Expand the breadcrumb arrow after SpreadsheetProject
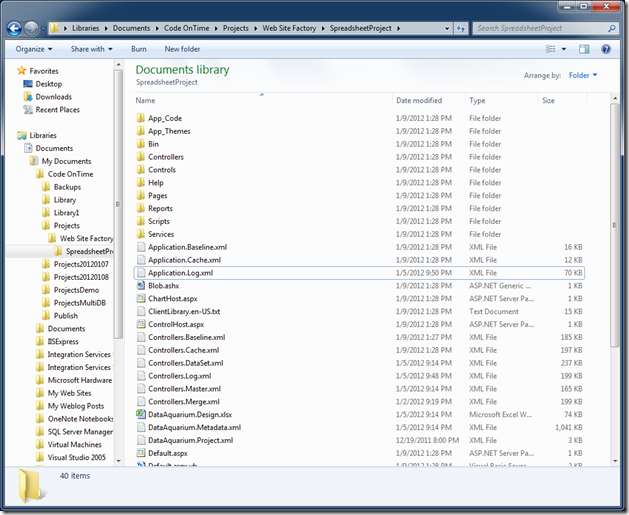 (398, 28)
